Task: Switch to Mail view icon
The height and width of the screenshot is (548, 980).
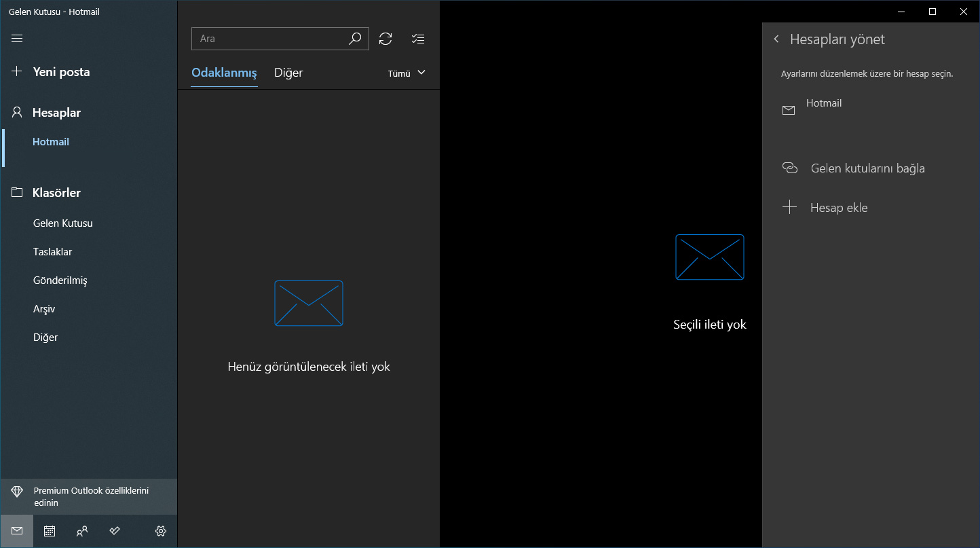Action: (x=17, y=531)
